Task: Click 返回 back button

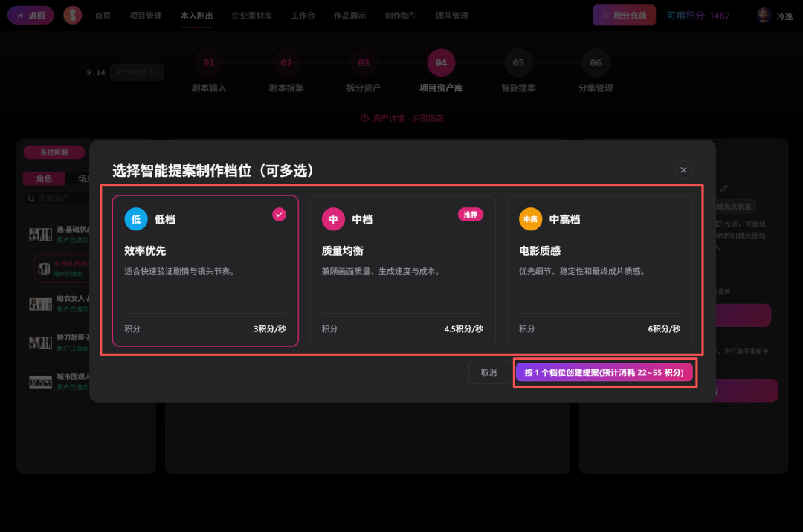Action: [x=30, y=16]
